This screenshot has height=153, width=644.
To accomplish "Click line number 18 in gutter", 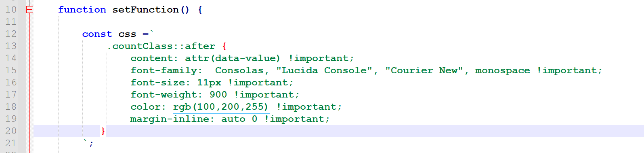I will 11,106.
